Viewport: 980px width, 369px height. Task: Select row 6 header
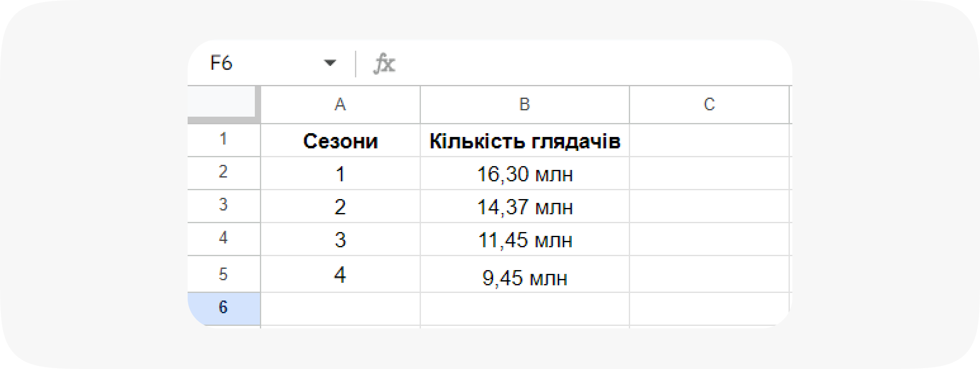(x=224, y=308)
